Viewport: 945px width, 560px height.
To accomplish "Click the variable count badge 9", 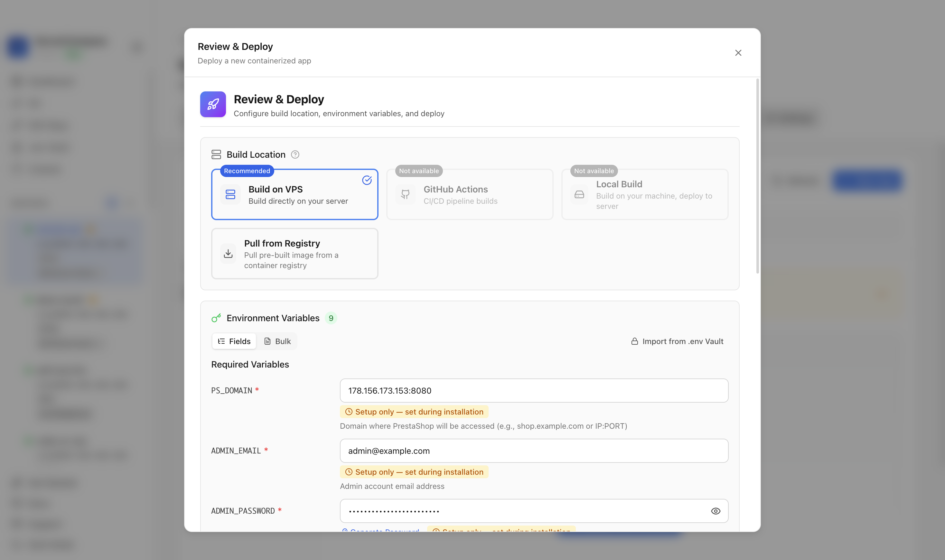I will 331,318.
